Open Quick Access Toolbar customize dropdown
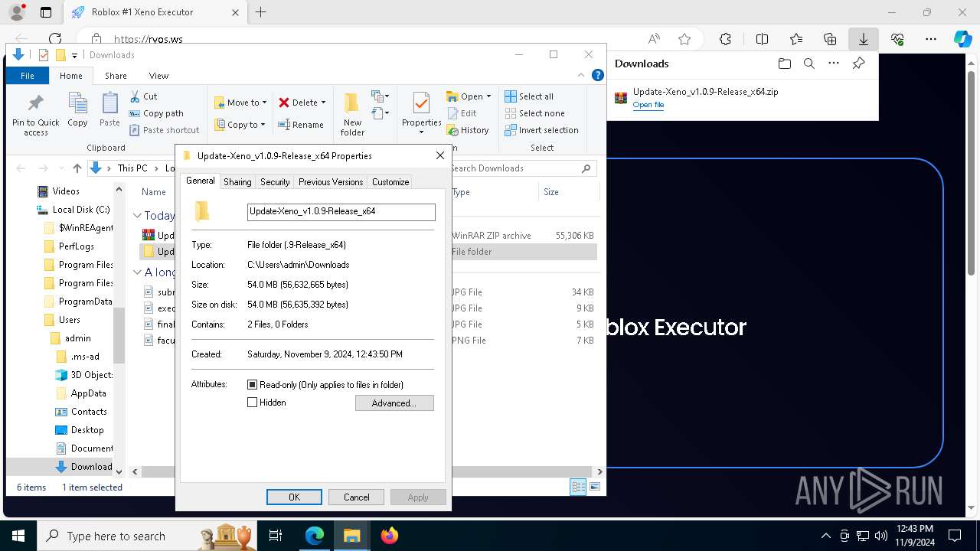The width and height of the screenshot is (980, 551). point(74,55)
